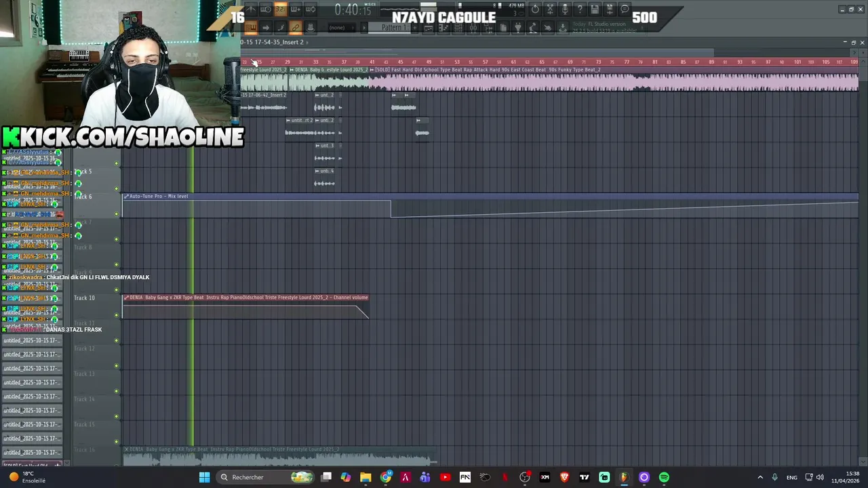Click FL Studio version available notice
Screen dimensions: 868x488
point(607,27)
